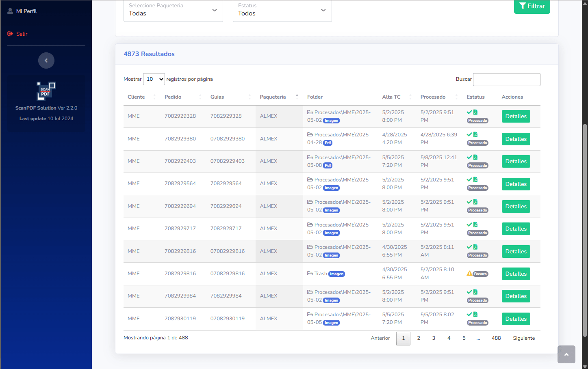Image resolution: width=588 pixels, height=369 pixels.
Task: Sort table by Alta TC column
Action: pos(397,97)
